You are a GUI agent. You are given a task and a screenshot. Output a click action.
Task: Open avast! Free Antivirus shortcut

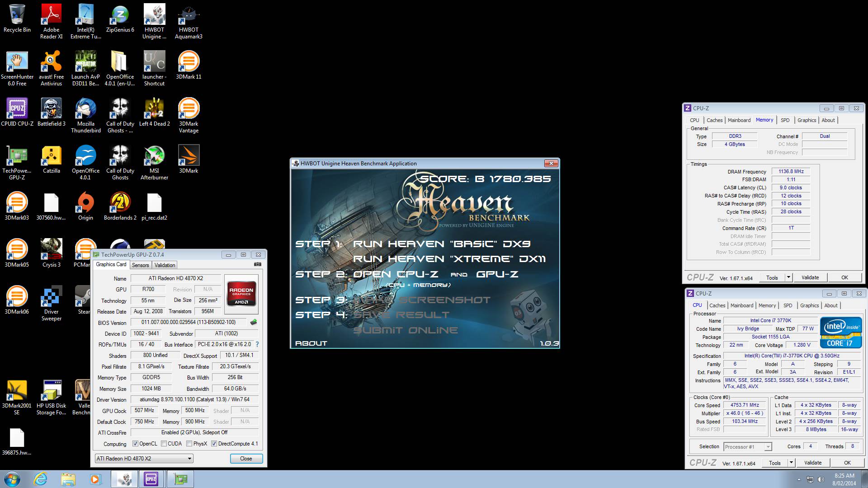[51, 68]
